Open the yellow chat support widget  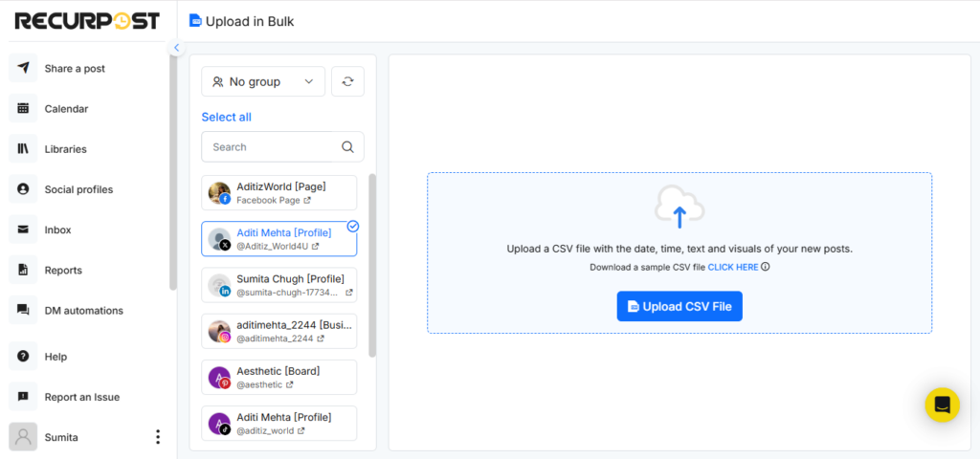[x=942, y=405]
